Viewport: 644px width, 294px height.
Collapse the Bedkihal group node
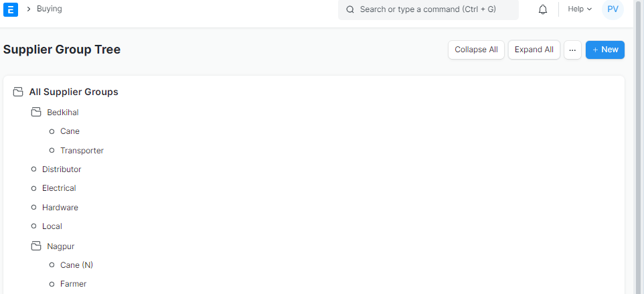[x=63, y=112]
